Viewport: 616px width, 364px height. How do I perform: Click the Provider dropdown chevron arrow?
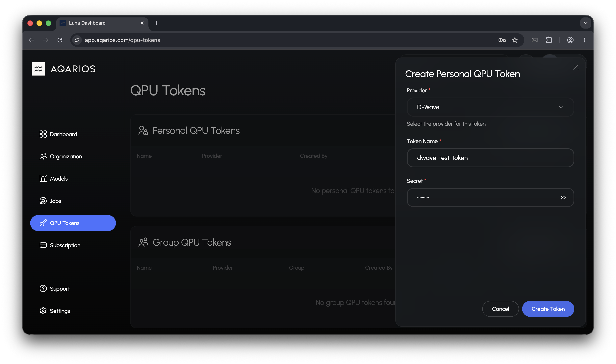tap(561, 107)
